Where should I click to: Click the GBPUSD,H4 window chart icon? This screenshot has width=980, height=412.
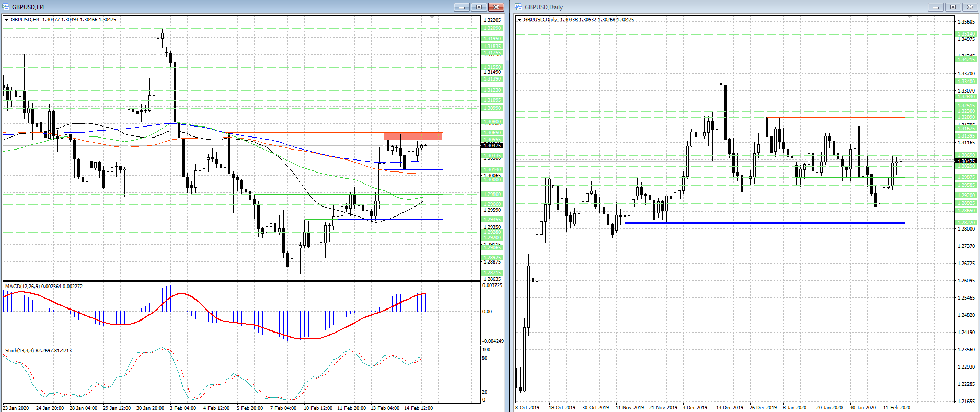[x=6, y=7]
